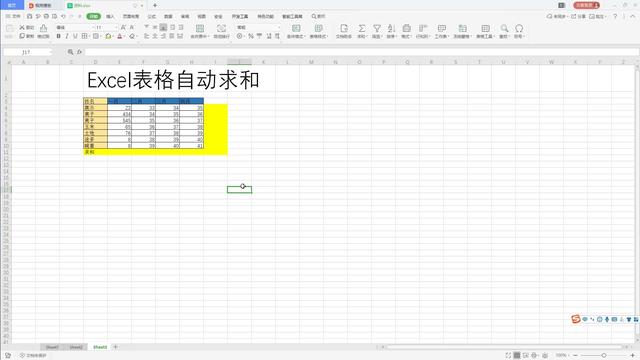Click the Name Box showing J17
This screenshot has height=360, width=640.
click(26, 52)
